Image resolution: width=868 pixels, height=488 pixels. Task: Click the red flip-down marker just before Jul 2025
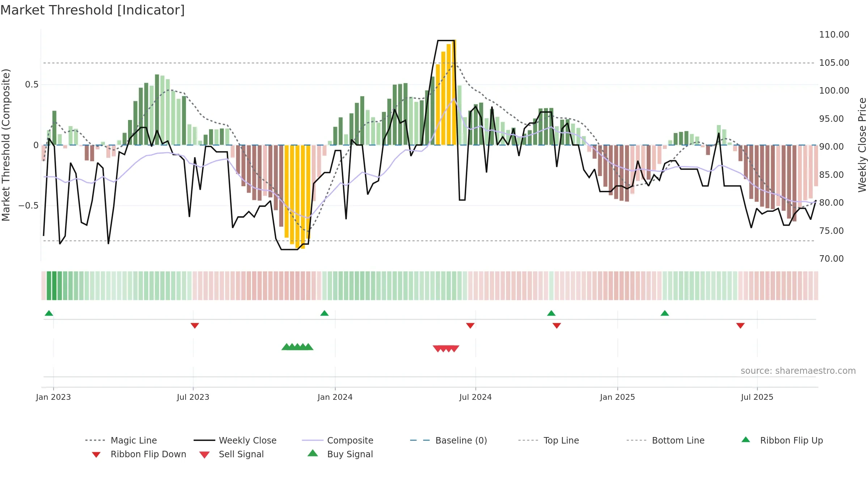click(740, 326)
